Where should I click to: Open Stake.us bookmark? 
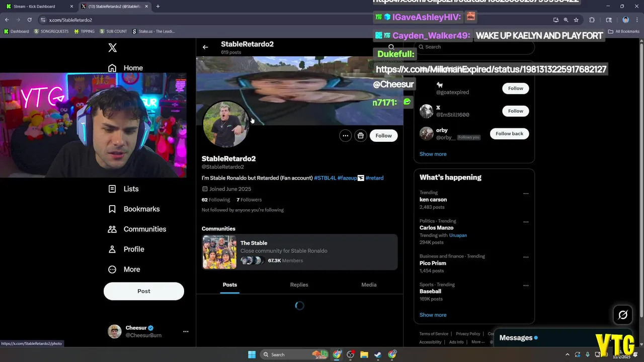coord(153,31)
